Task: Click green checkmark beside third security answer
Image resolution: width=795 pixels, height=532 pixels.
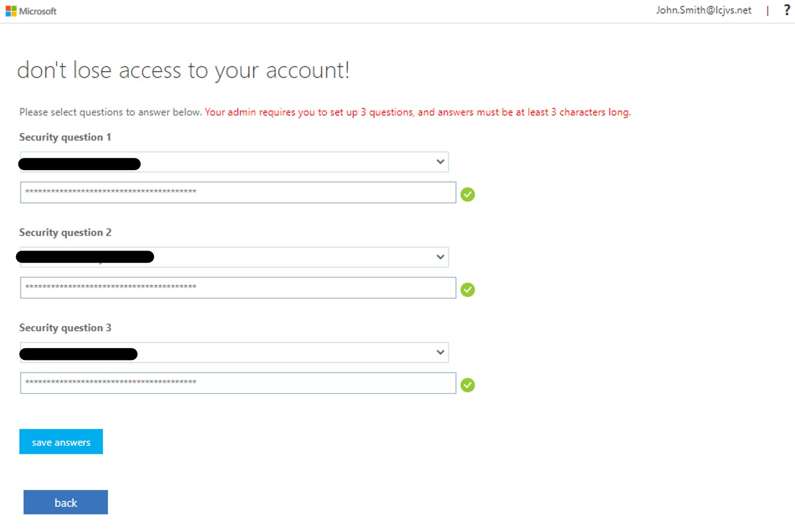Action: click(468, 385)
